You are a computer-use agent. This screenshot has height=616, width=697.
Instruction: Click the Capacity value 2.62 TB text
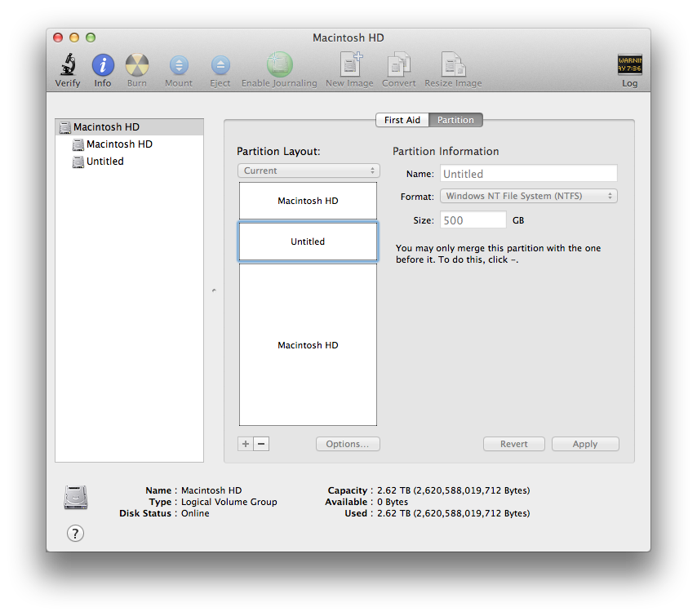(x=454, y=490)
